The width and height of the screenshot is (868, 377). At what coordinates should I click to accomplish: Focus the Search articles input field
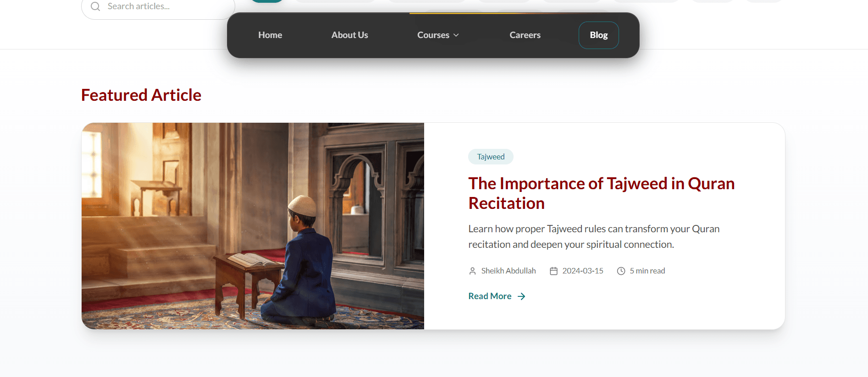coord(160,6)
